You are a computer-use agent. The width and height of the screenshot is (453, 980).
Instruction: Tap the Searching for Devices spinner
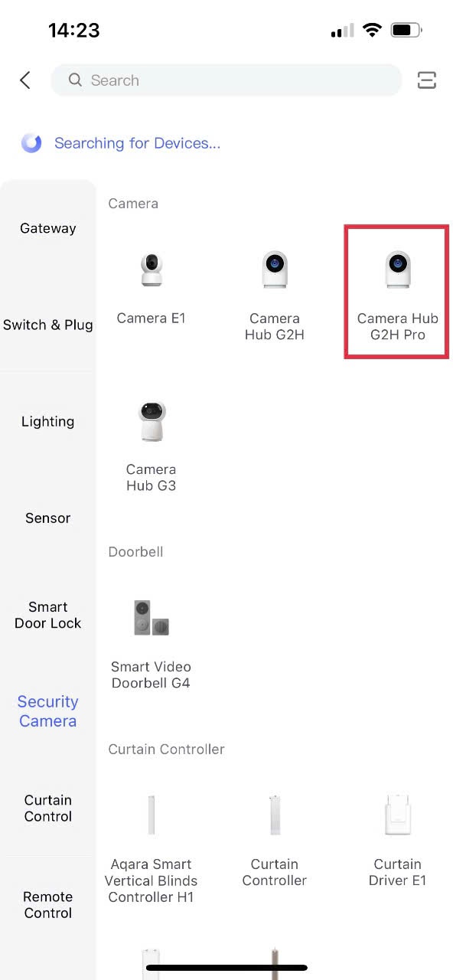31,142
